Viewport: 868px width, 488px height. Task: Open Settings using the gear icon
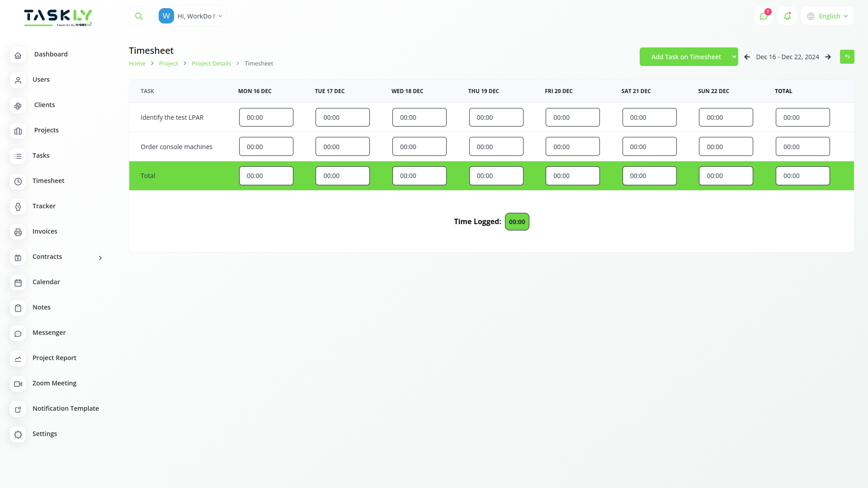tap(18, 435)
